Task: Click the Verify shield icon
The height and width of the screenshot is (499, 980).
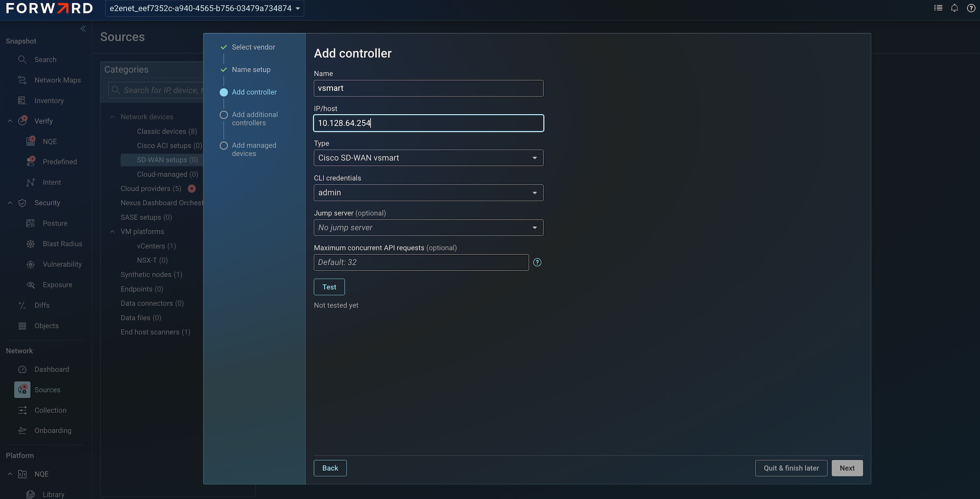Action: click(22, 121)
